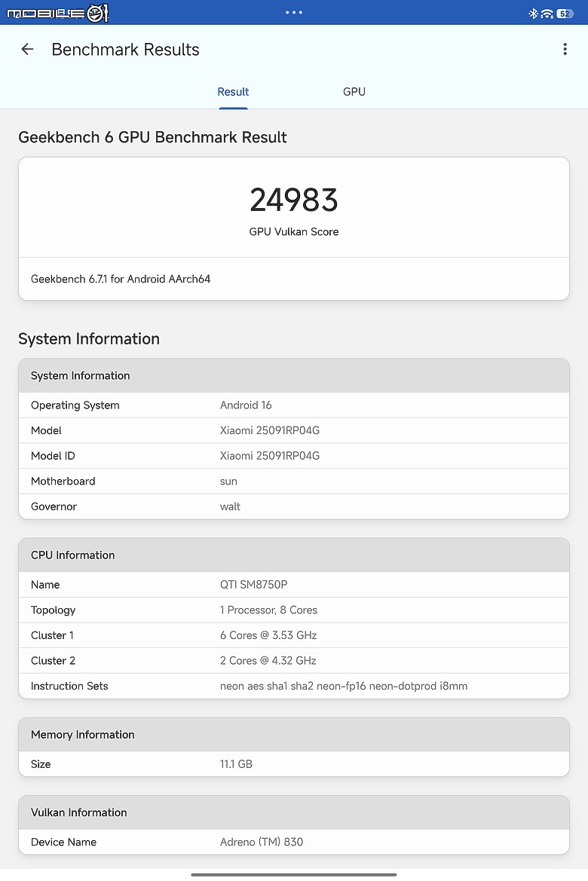
Task: Select the Model ID value Xiaomi 25091RP04G
Action: tap(270, 456)
